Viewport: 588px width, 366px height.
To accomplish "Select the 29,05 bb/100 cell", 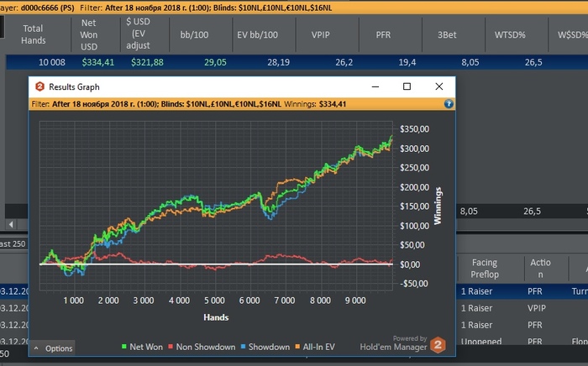I will click(215, 62).
